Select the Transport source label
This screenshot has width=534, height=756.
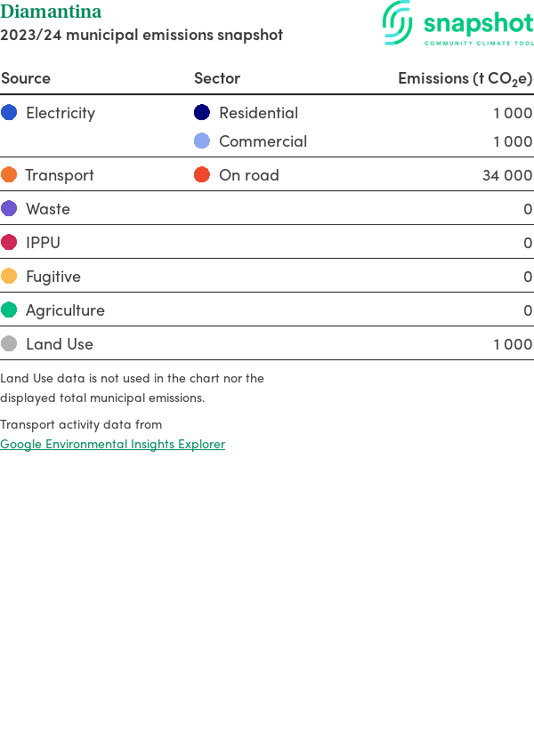click(60, 174)
